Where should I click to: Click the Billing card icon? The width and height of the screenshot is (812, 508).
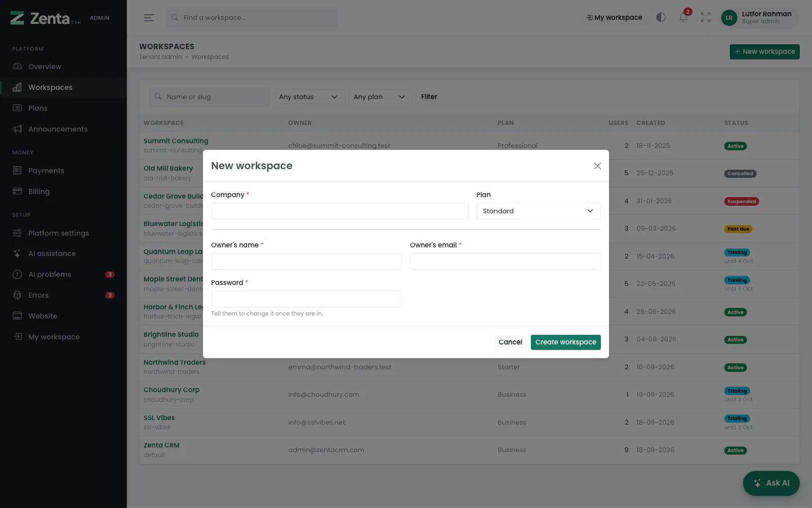(17, 192)
